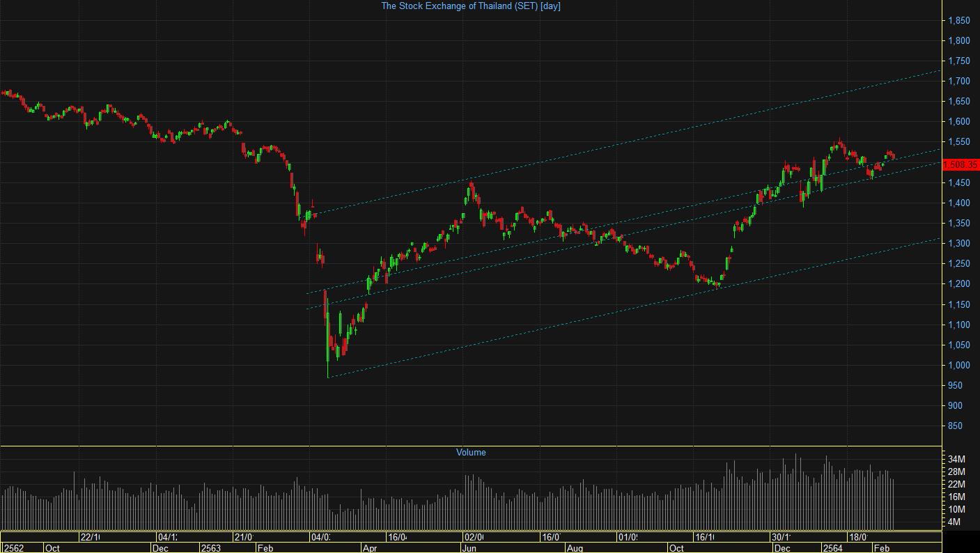Screen dimensions: 980x553
Task: Select the 1,650 price axis value
Action: (959, 102)
